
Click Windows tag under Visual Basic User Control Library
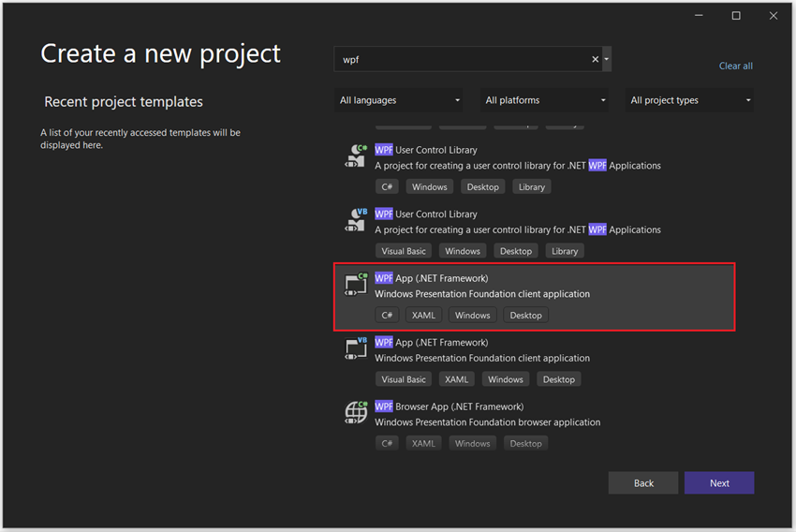(x=463, y=251)
